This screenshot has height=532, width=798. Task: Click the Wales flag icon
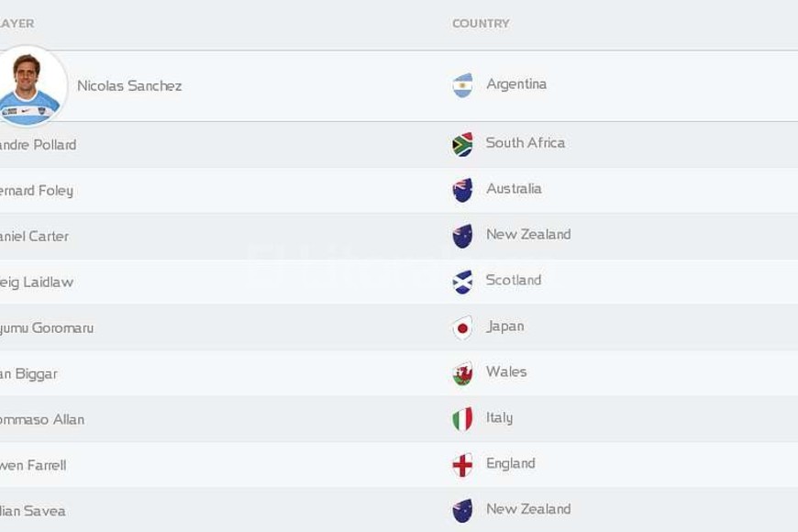click(462, 373)
